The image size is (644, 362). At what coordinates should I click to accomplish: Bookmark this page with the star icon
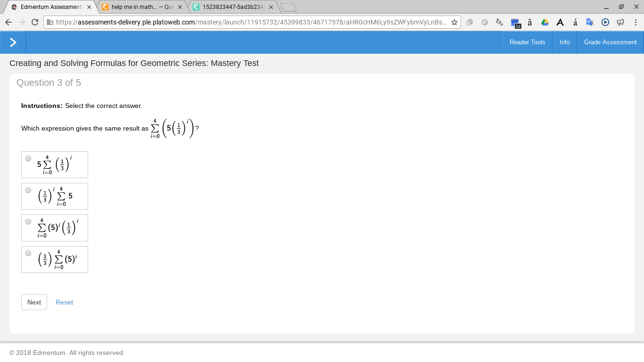(454, 22)
